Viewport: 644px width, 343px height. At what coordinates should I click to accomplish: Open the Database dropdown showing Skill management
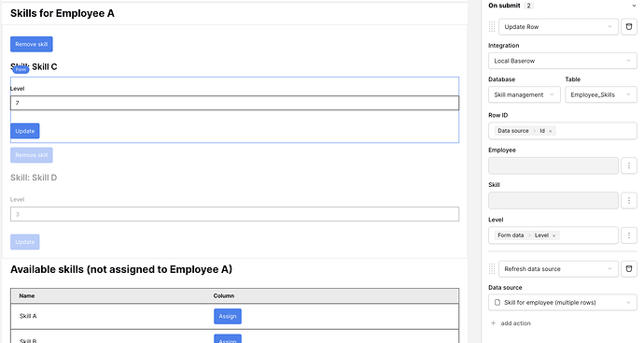(x=525, y=94)
